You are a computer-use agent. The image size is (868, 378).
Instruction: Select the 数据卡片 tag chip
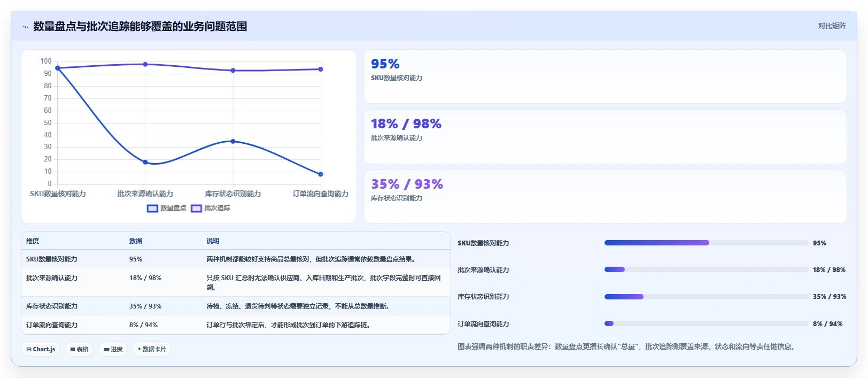click(x=152, y=349)
